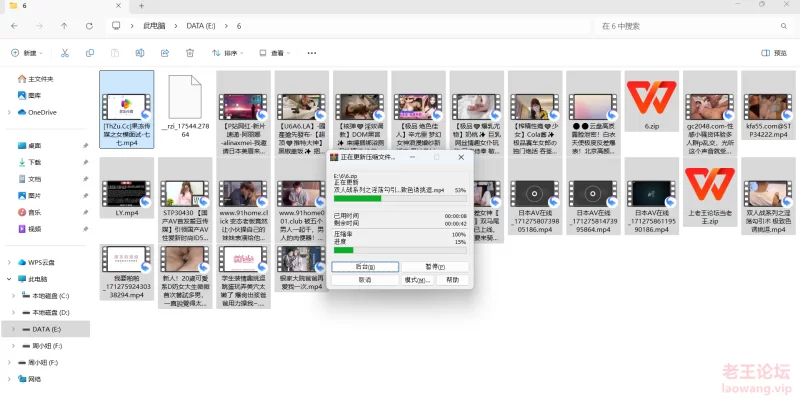Select 本地磁盘 (D:) in sidebar
Viewport: 800px width, 399px height.
pos(46,312)
